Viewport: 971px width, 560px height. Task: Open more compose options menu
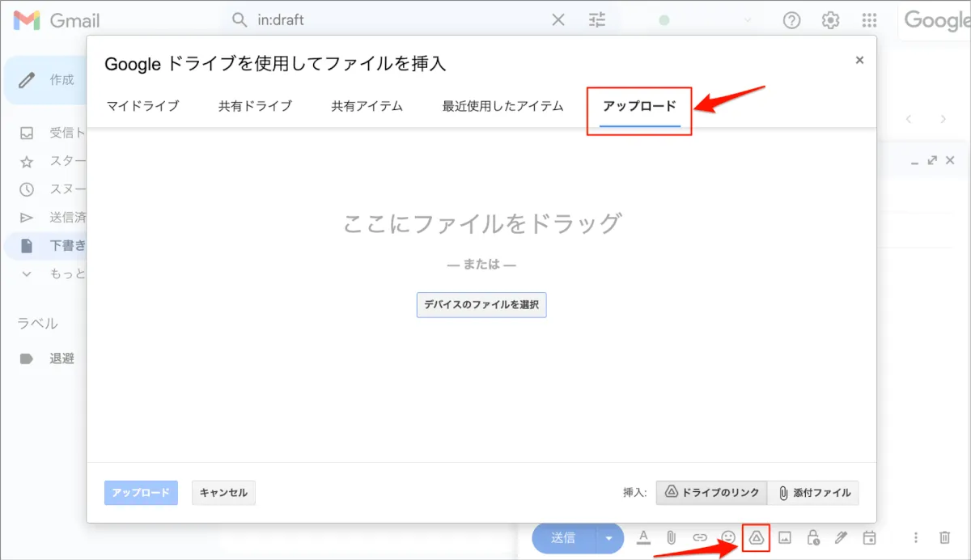(916, 537)
